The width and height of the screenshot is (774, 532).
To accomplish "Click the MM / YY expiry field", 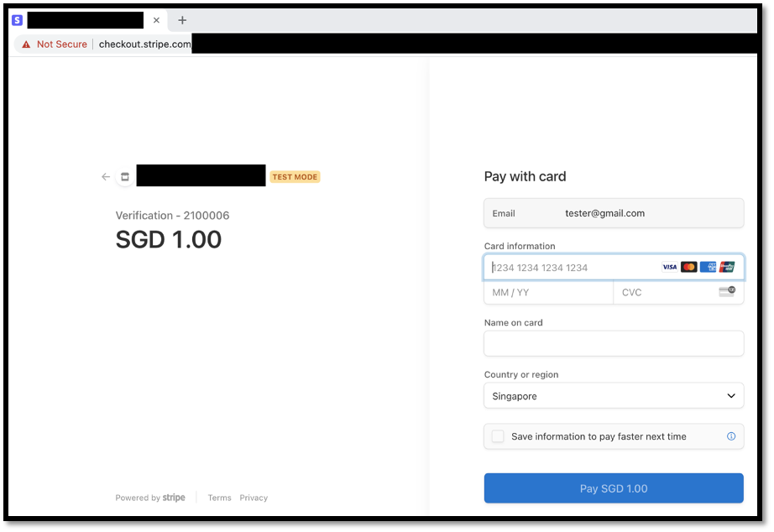I will click(548, 293).
